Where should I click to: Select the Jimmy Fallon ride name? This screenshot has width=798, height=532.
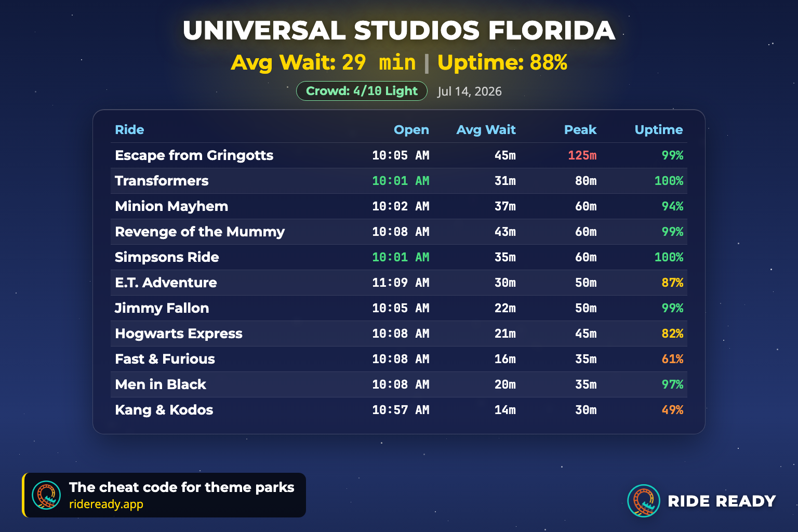click(162, 308)
